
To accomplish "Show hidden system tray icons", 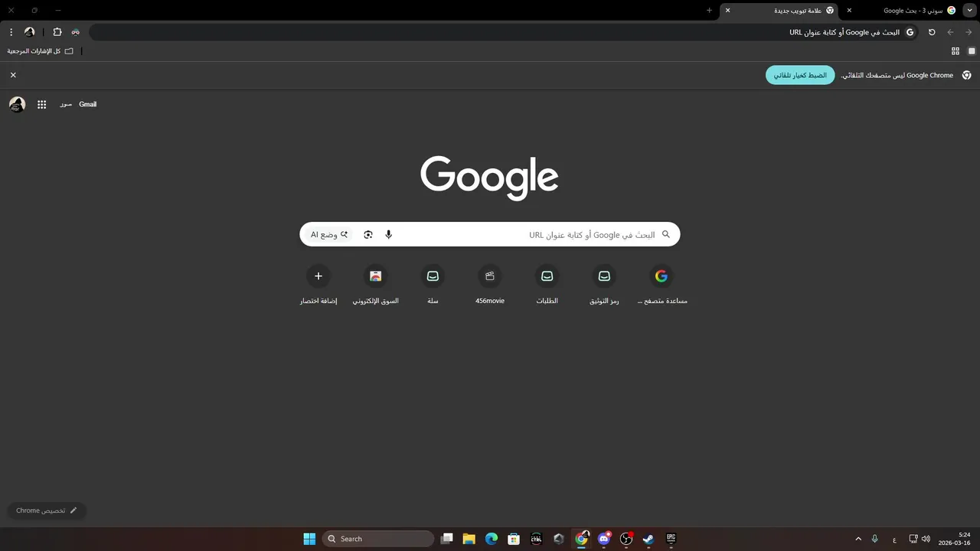I will pyautogui.click(x=858, y=539).
